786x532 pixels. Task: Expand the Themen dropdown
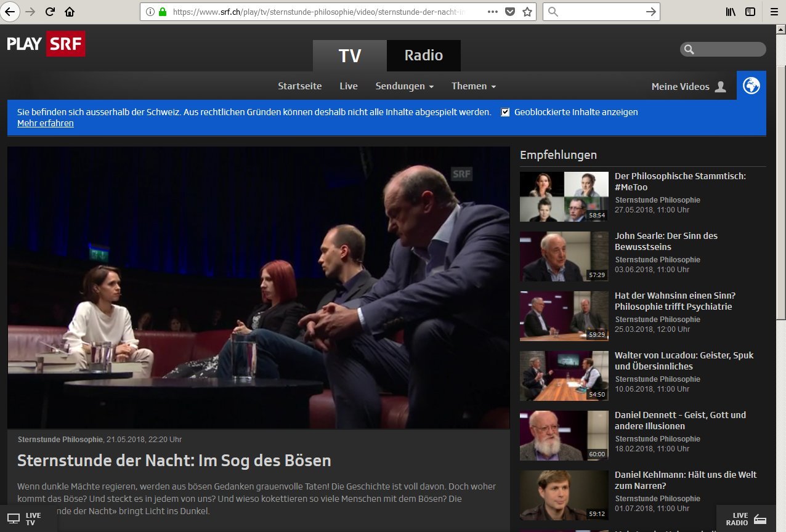click(474, 86)
